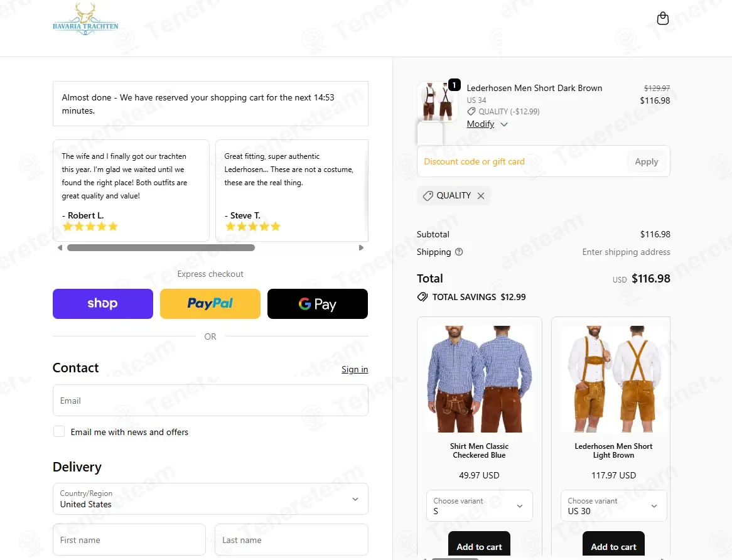Click the total savings tag icon

pyautogui.click(x=423, y=298)
